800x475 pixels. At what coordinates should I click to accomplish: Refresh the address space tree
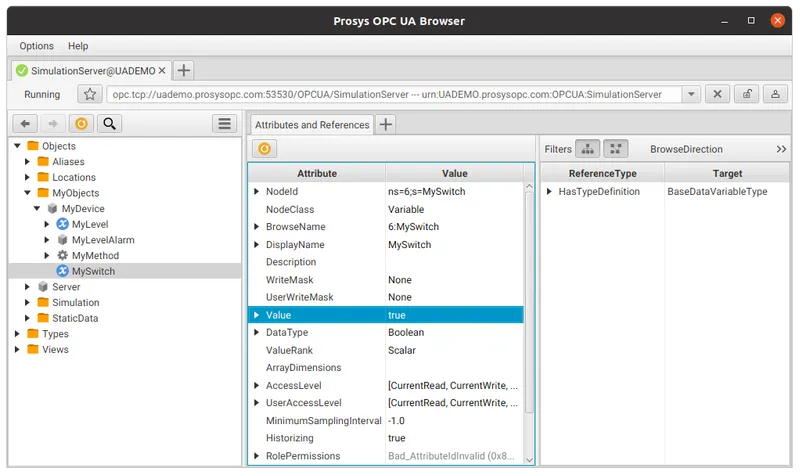pyautogui.click(x=81, y=123)
